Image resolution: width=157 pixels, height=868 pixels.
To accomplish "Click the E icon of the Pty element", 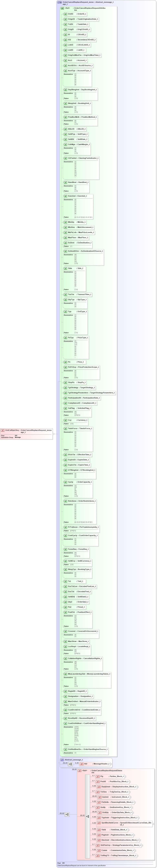I will tap(98, 776).
